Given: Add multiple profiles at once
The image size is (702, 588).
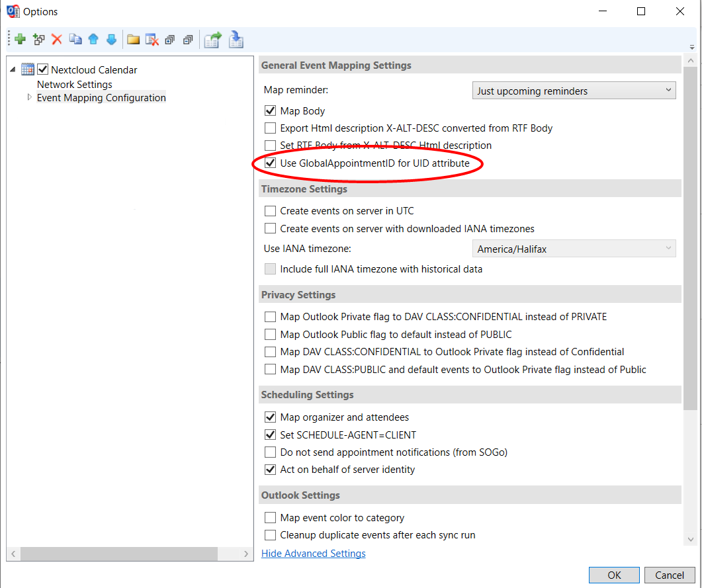Looking at the screenshot, I should click(x=39, y=40).
